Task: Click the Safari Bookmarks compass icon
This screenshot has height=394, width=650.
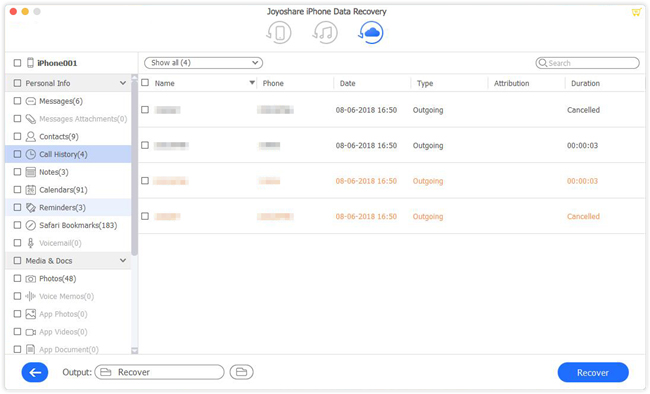Action: (31, 225)
